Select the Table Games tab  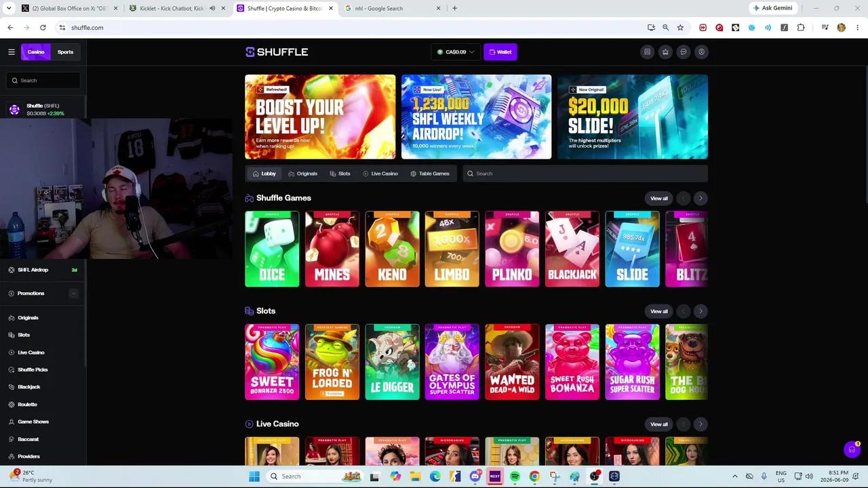click(x=430, y=174)
